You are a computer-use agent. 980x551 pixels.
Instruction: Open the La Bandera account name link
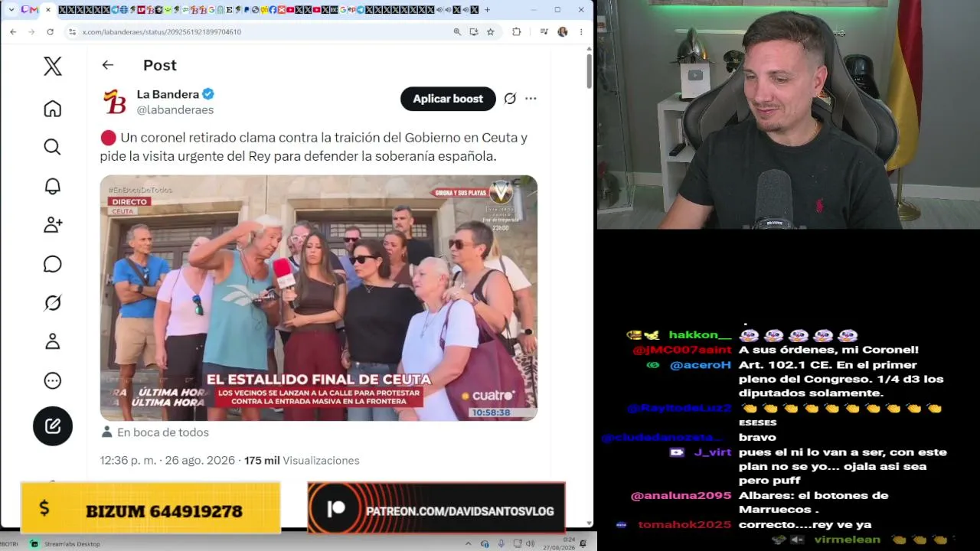[168, 94]
